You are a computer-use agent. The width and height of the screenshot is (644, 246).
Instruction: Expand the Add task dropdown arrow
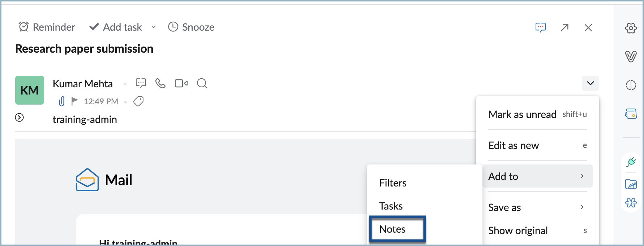[154, 27]
